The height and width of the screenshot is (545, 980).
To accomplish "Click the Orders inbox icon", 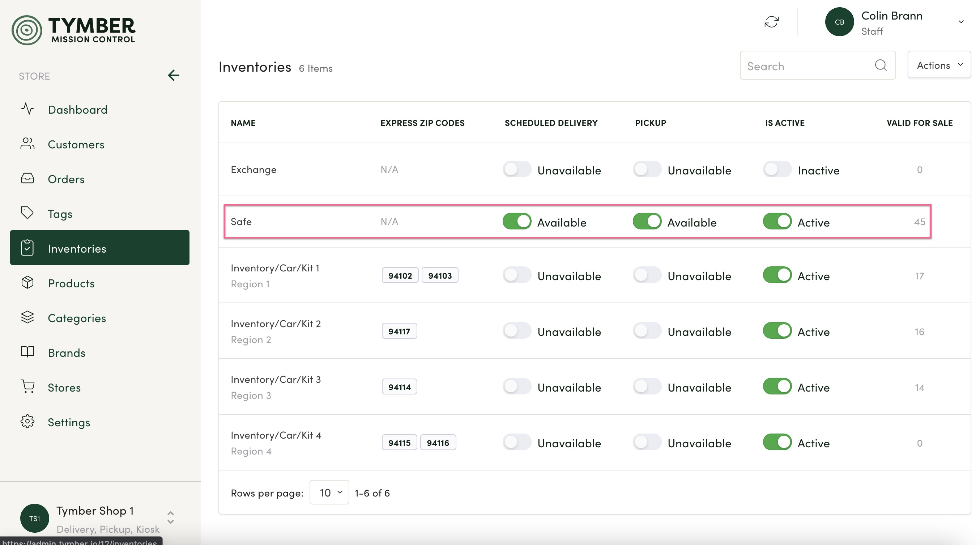I will pos(27,178).
